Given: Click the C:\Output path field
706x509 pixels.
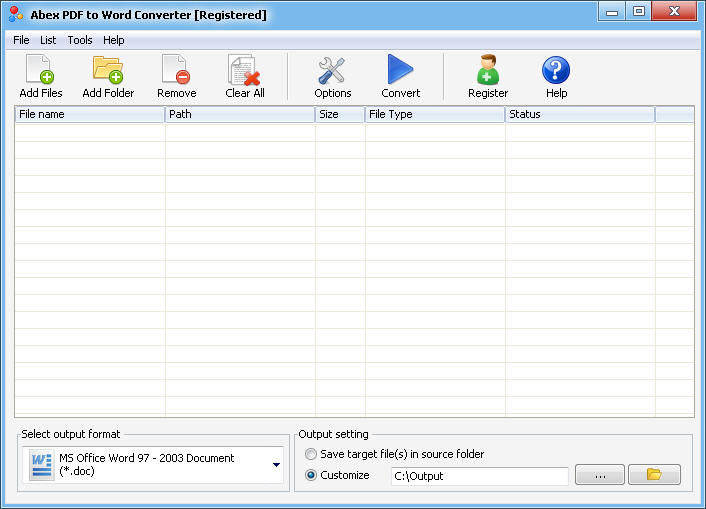Looking at the screenshot, I should pos(479,476).
